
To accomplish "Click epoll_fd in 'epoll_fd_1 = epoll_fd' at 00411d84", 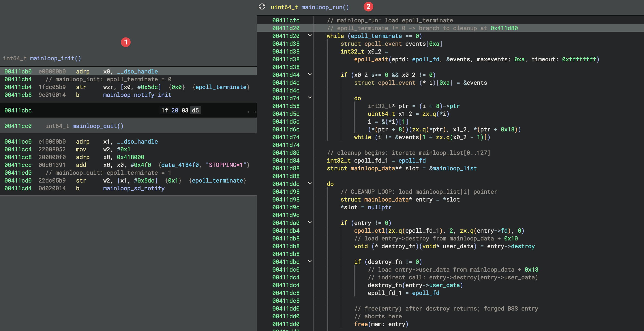I will (412, 161).
